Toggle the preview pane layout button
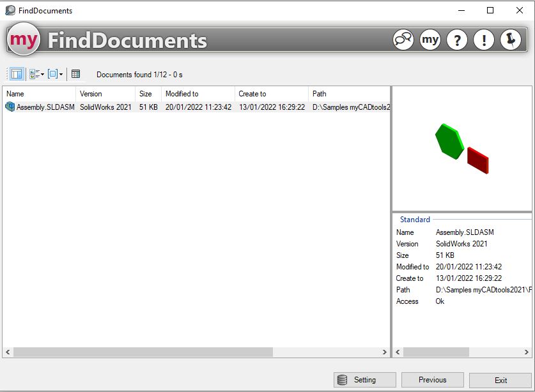The height and width of the screenshot is (392, 535). [17, 74]
